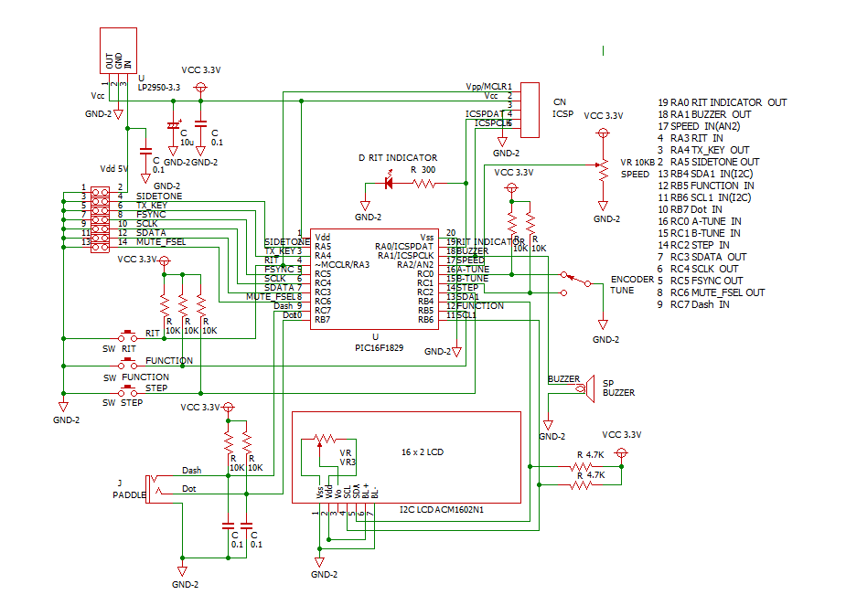The image size is (846, 616).
Task: Select GND-2 symbol below the buzzer
Action: [548, 425]
